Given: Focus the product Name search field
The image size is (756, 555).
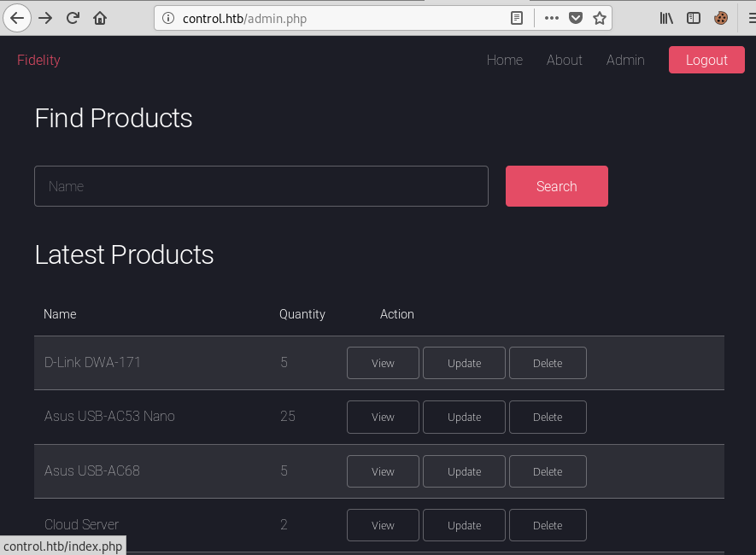Looking at the screenshot, I should pyautogui.click(x=261, y=186).
